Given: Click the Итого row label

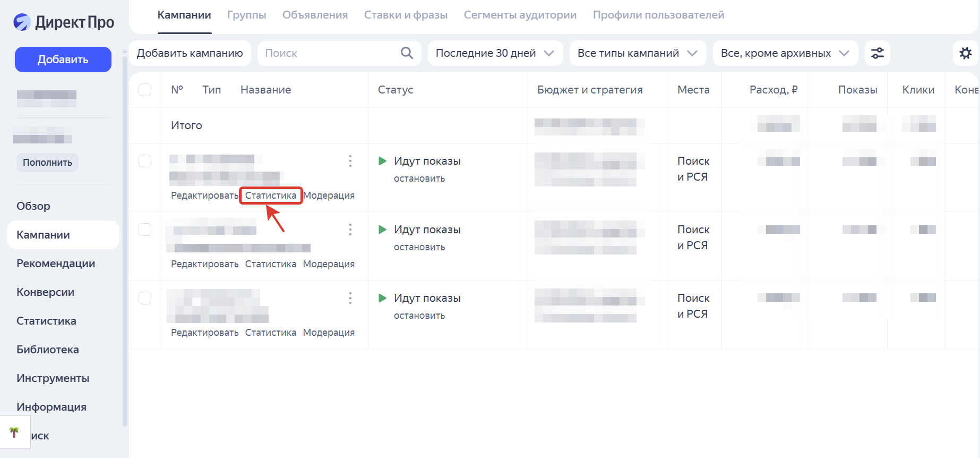Looking at the screenshot, I should pyautogui.click(x=186, y=125).
